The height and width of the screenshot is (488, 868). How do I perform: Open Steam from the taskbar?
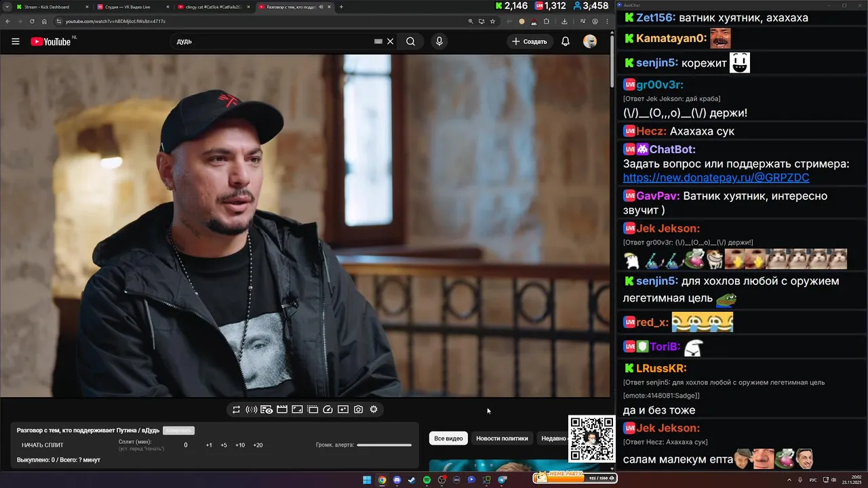click(412, 480)
